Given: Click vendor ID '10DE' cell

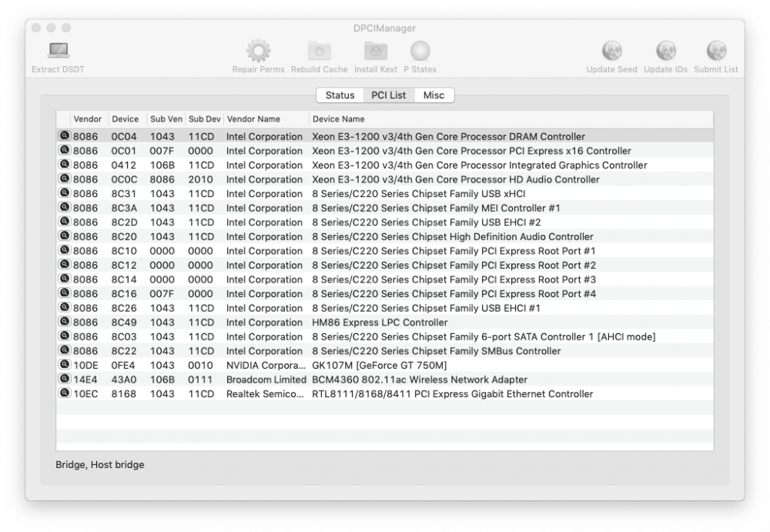Looking at the screenshot, I should click(86, 366).
